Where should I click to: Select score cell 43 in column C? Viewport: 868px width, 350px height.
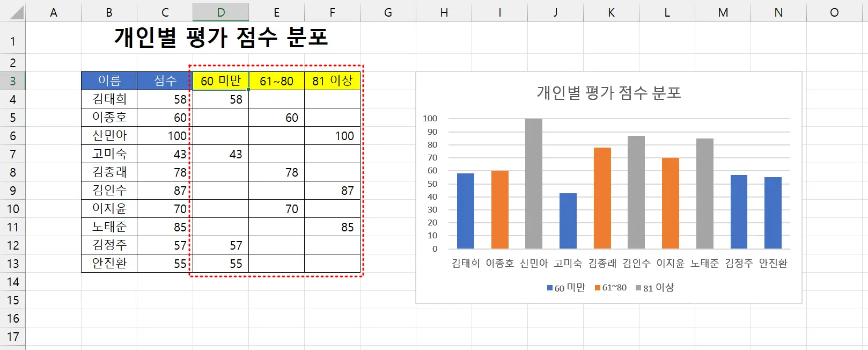(165, 154)
